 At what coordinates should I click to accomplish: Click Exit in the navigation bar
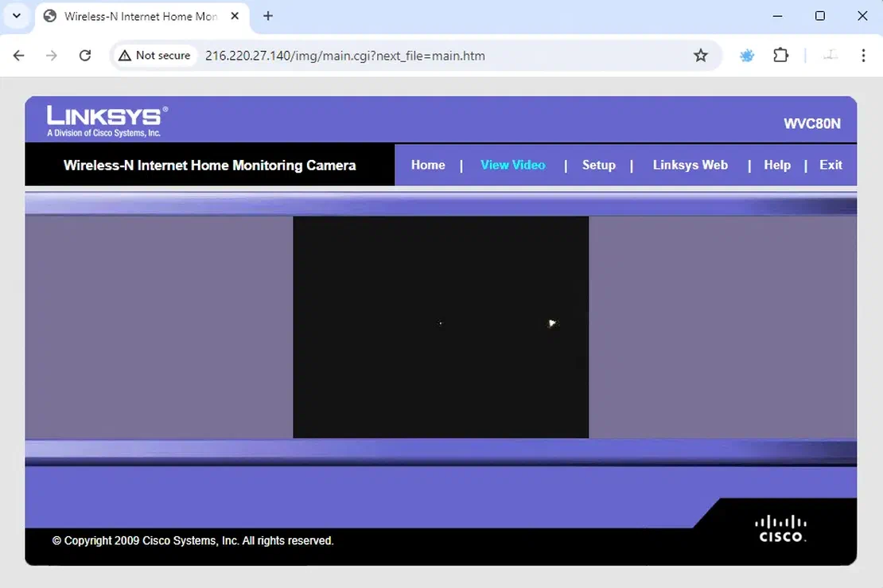click(x=830, y=165)
